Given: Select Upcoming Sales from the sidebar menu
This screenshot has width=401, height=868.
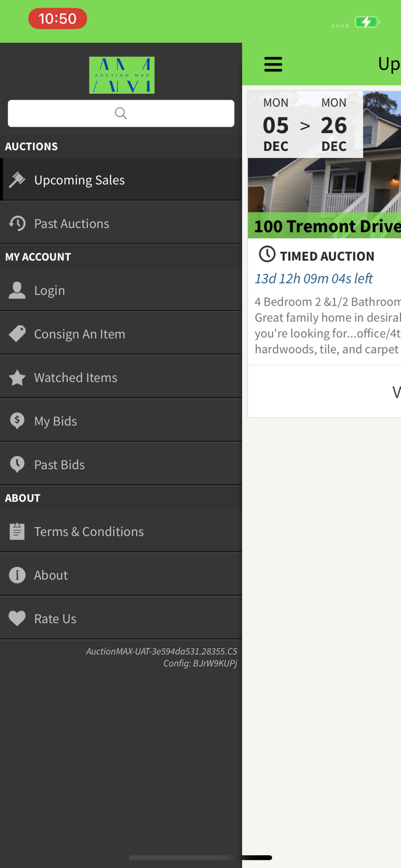Looking at the screenshot, I should [79, 179].
